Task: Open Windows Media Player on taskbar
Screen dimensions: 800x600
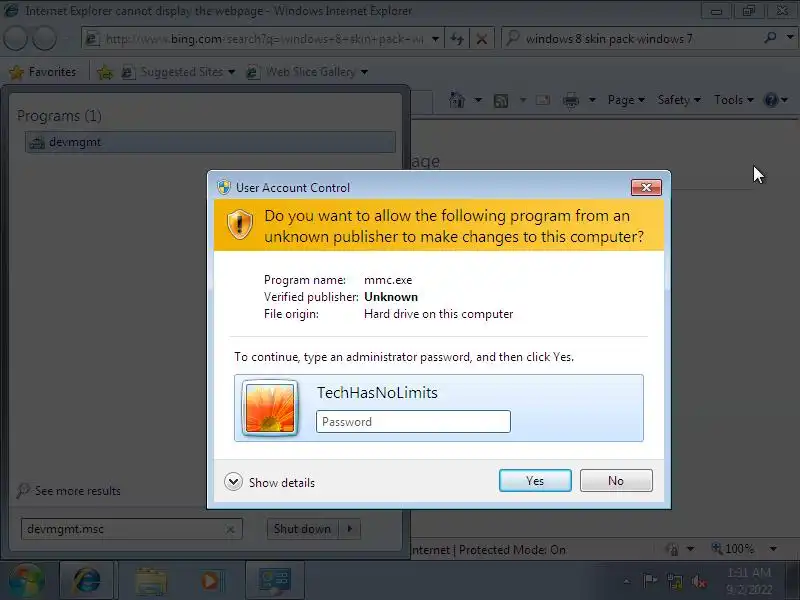Action: [211, 581]
